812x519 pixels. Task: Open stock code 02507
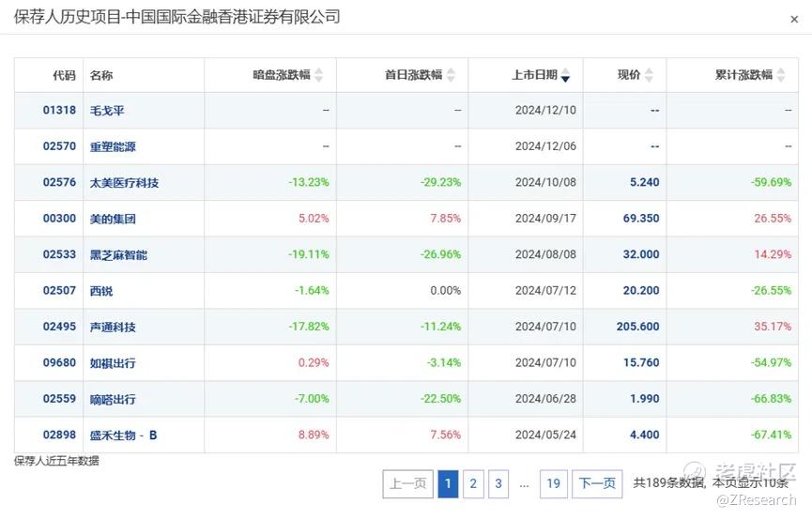tap(59, 291)
